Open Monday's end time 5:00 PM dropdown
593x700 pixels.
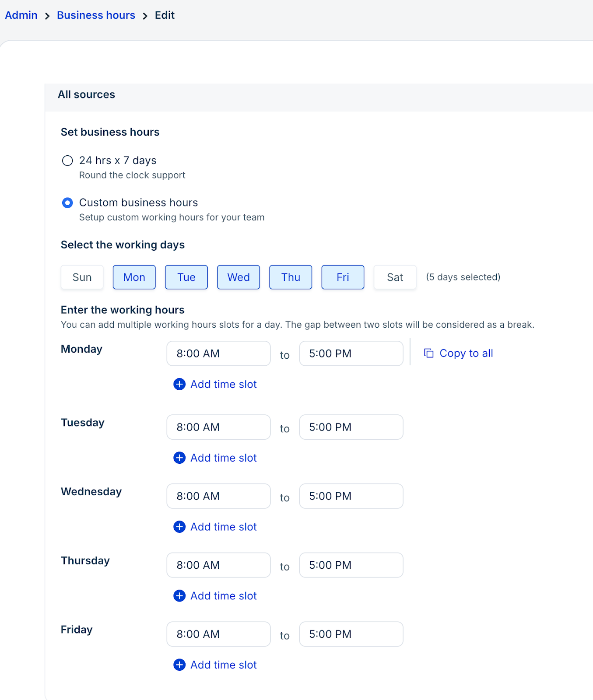(351, 353)
